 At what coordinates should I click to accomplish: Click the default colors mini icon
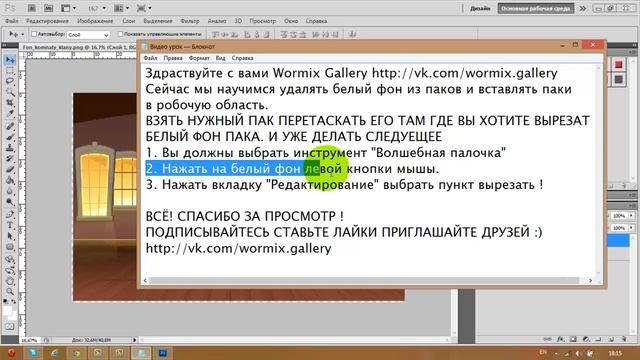(x=5, y=301)
